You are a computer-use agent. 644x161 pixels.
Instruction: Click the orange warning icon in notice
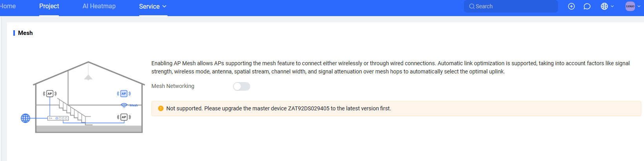(161, 108)
